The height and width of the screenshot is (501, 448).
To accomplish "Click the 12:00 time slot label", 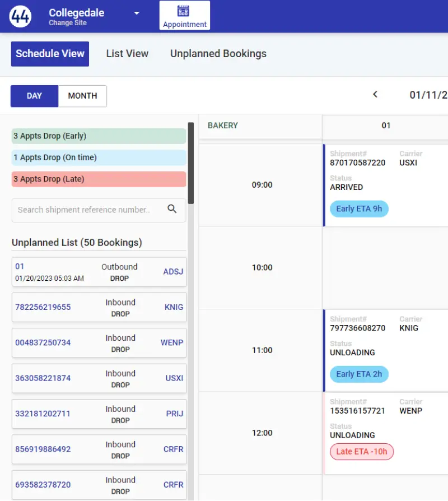I will pos(262,433).
